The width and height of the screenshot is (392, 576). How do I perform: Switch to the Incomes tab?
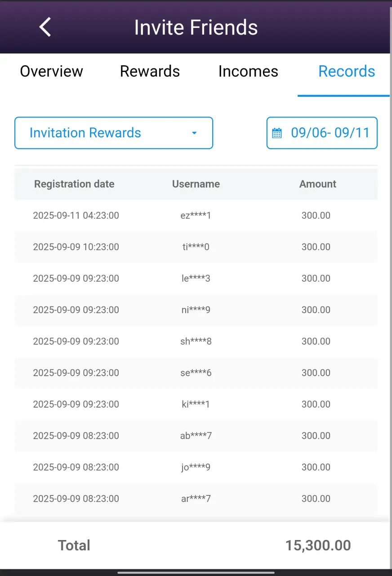pyautogui.click(x=248, y=71)
